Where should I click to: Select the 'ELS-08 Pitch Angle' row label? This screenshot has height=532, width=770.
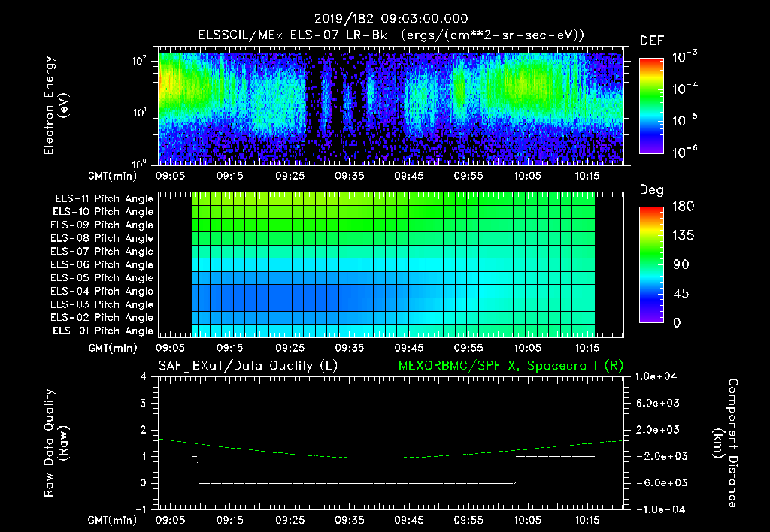(102, 238)
